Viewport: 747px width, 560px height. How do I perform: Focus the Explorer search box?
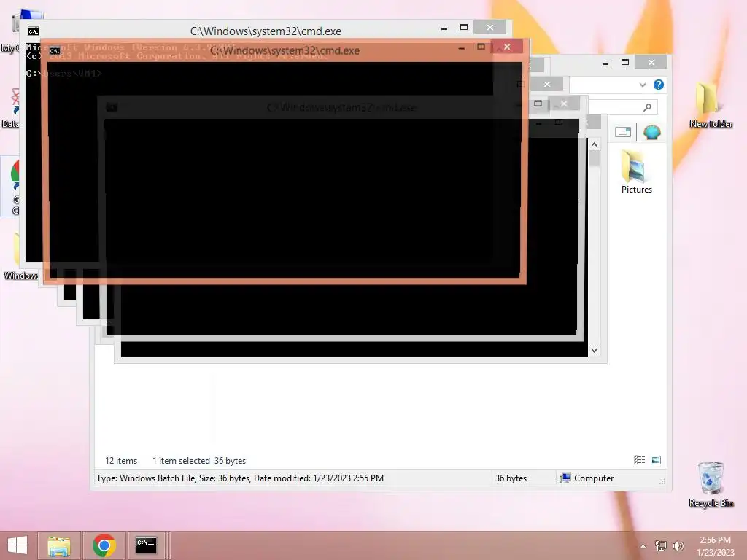click(x=622, y=108)
